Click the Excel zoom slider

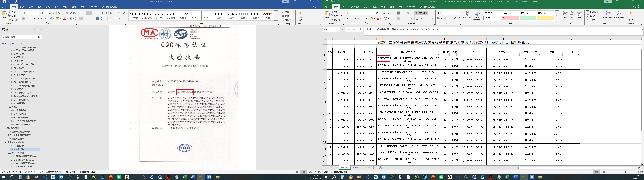[x=625, y=172]
